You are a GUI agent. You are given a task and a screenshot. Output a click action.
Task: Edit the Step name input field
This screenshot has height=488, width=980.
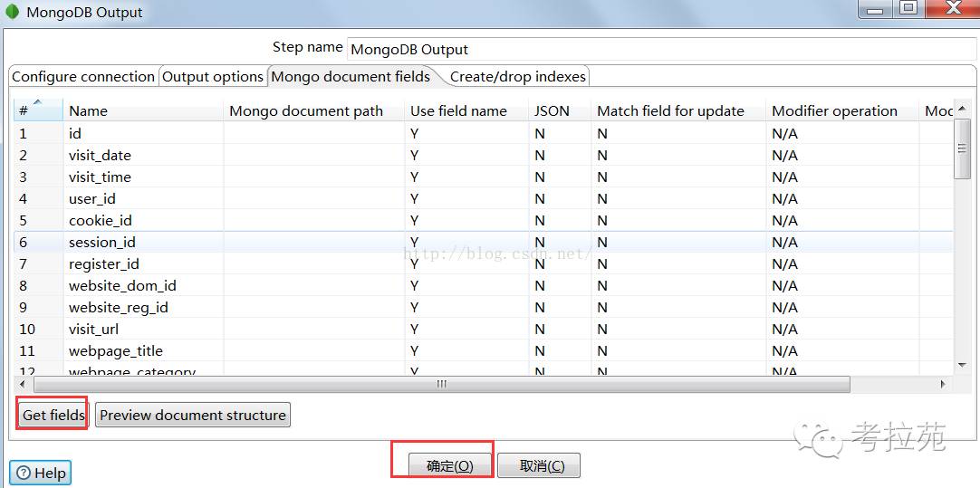(x=660, y=49)
